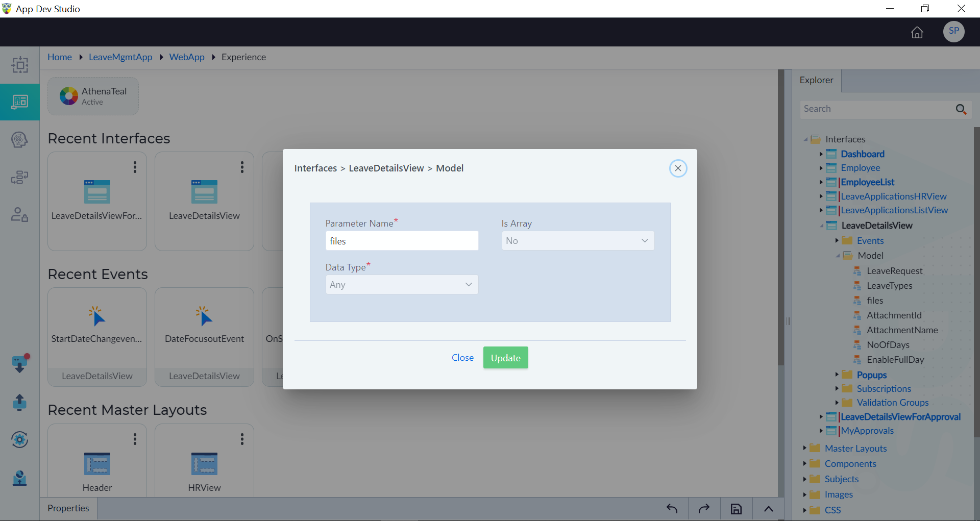Collapse the Model folder in tree
Screen dimensions: 980x521
click(838, 256)
